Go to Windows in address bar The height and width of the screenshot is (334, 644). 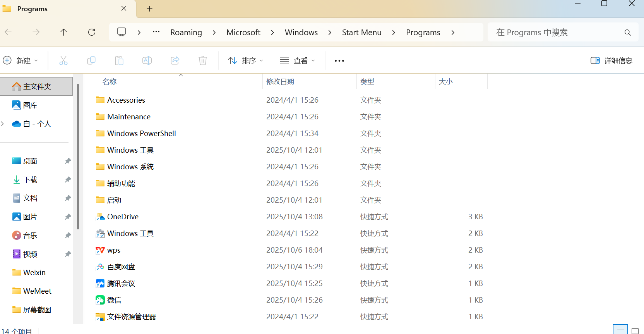(301, 33)
